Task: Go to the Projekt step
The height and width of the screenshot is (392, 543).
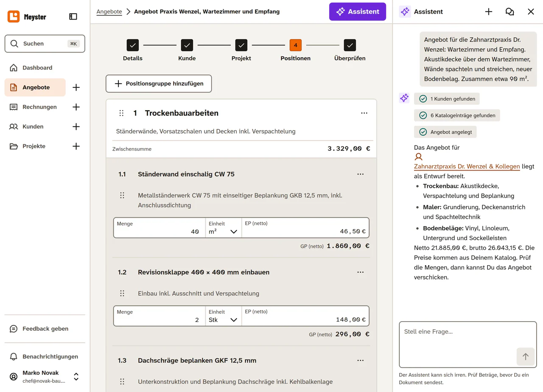Action: click(x=241, y=50)
